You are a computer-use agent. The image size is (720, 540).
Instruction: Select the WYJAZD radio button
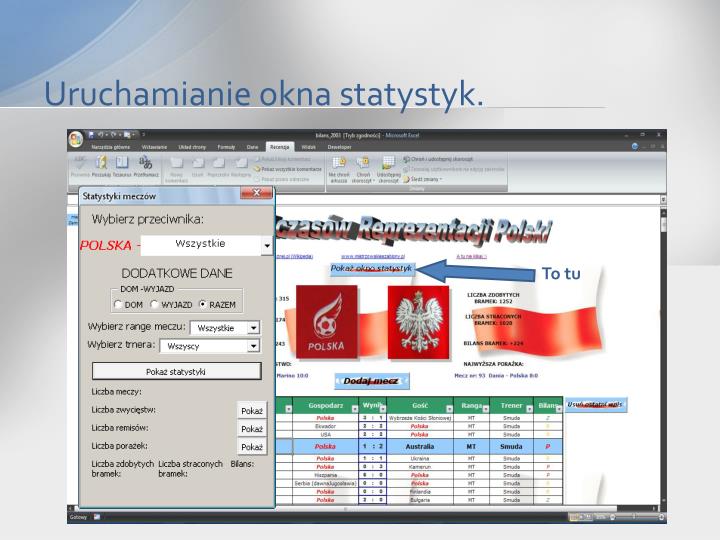[154, 304]
